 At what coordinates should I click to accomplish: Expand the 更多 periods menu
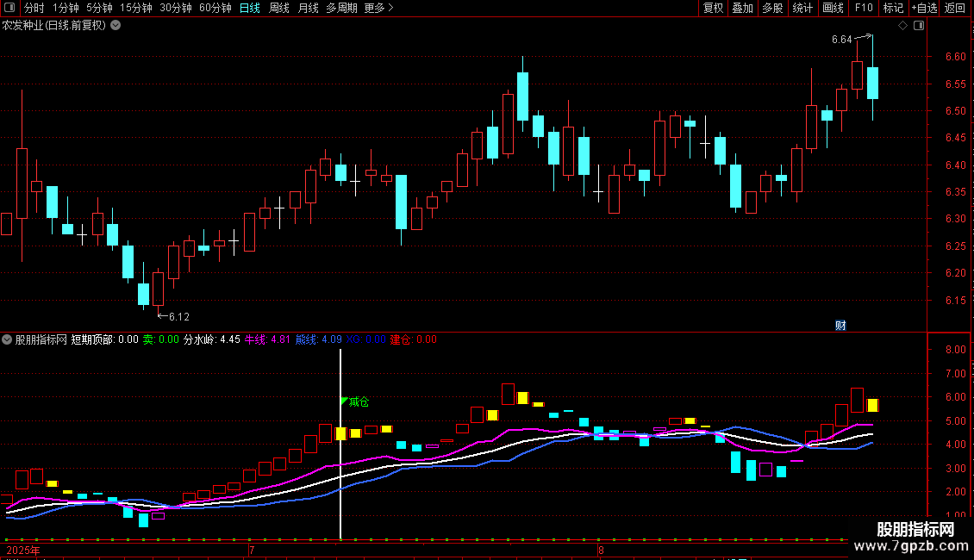[379, 8]
